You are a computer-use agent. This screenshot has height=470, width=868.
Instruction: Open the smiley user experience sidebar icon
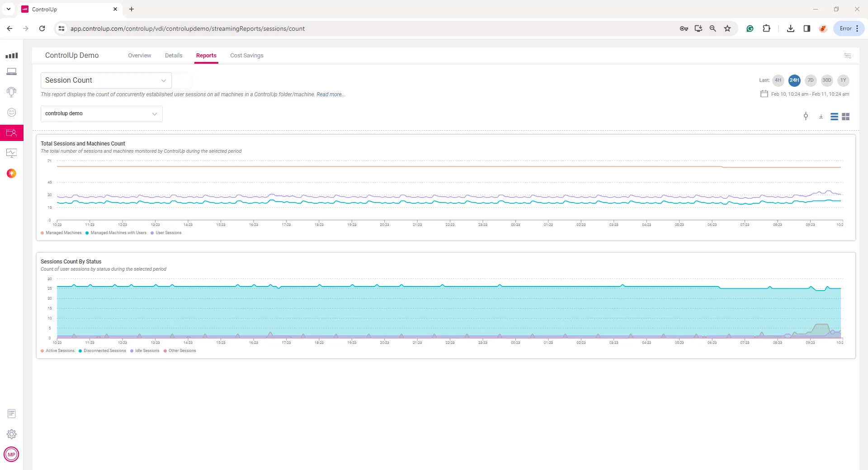pyautogui.click(x=12, y=113)
